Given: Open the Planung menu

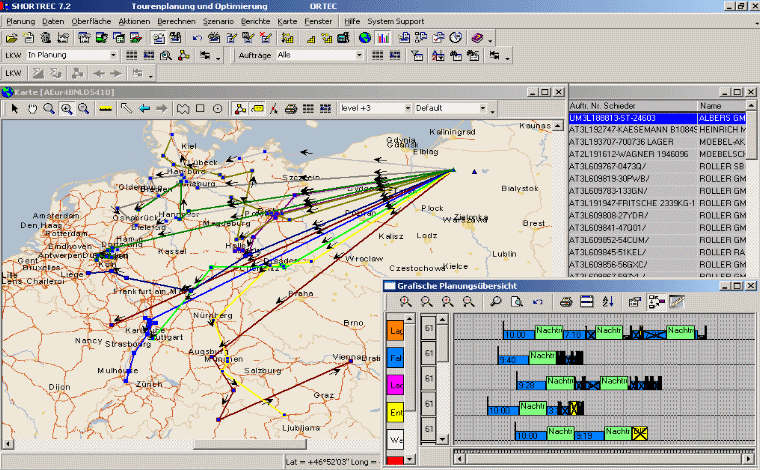Looking at the screenshot, I should point(20,21).
